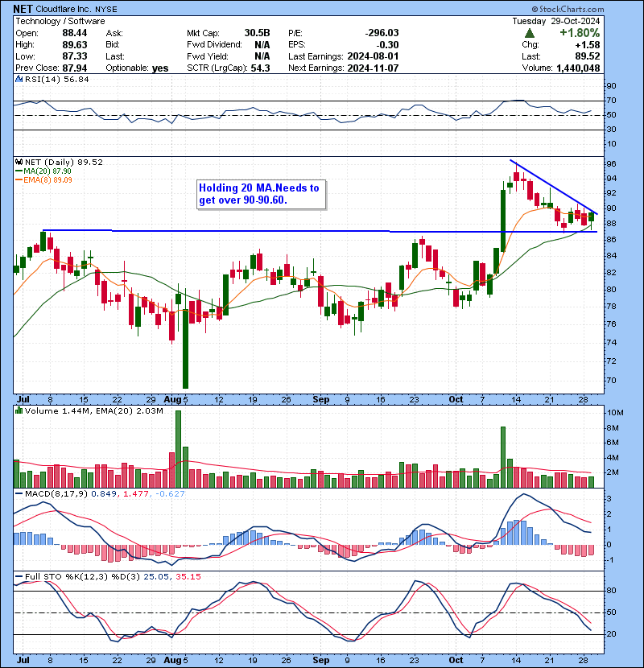Viewport: 644px width, 668px height.
Task: Click the 96 label on the price axis
Action: tap(611, 164)
